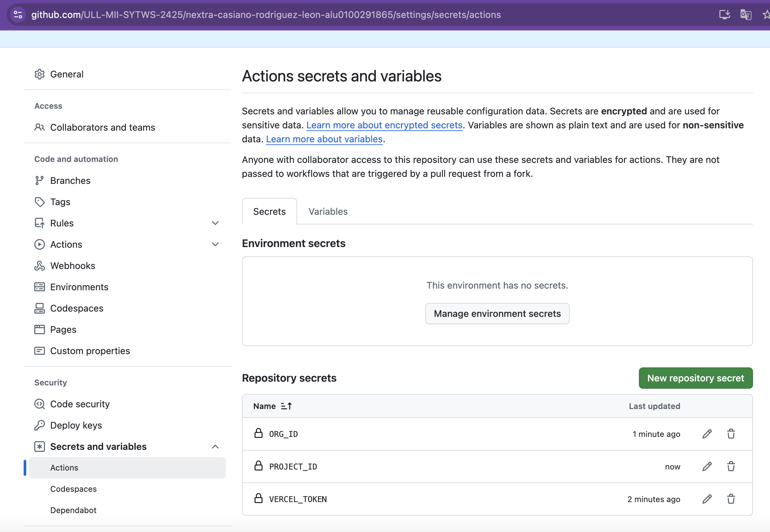Click the Actions play-circle icon

tap(39, 244)
